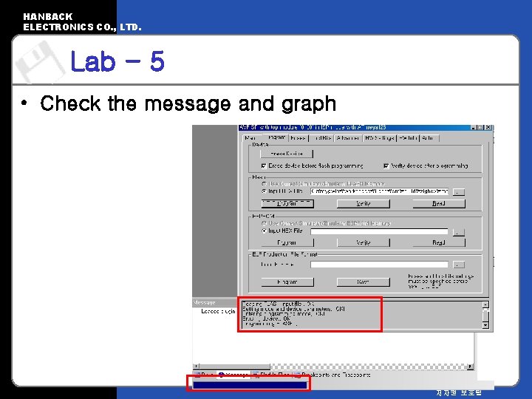Click the EEPROM HEX file path field
Viewport: 532px width, 399px height.
tap(379, 231)
